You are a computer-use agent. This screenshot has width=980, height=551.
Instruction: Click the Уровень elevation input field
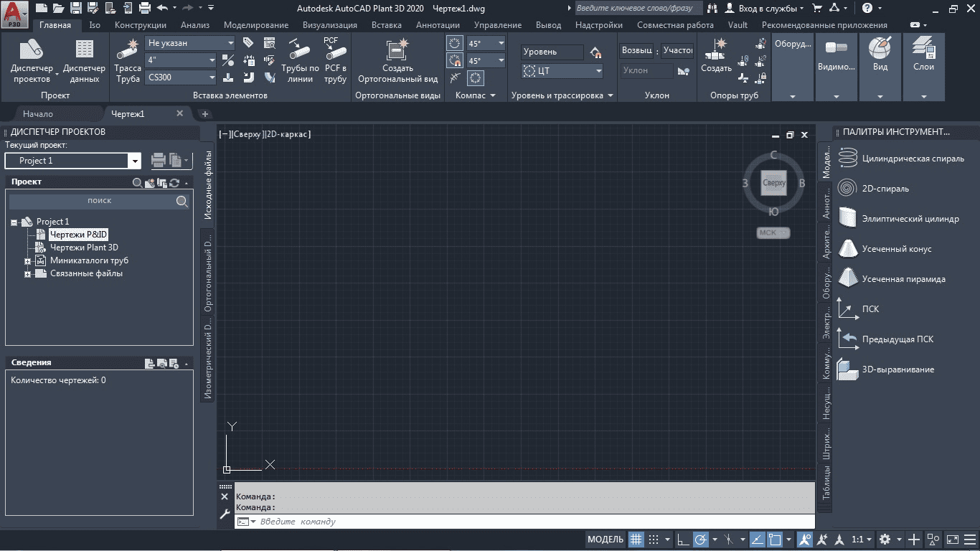pos(552,52)
